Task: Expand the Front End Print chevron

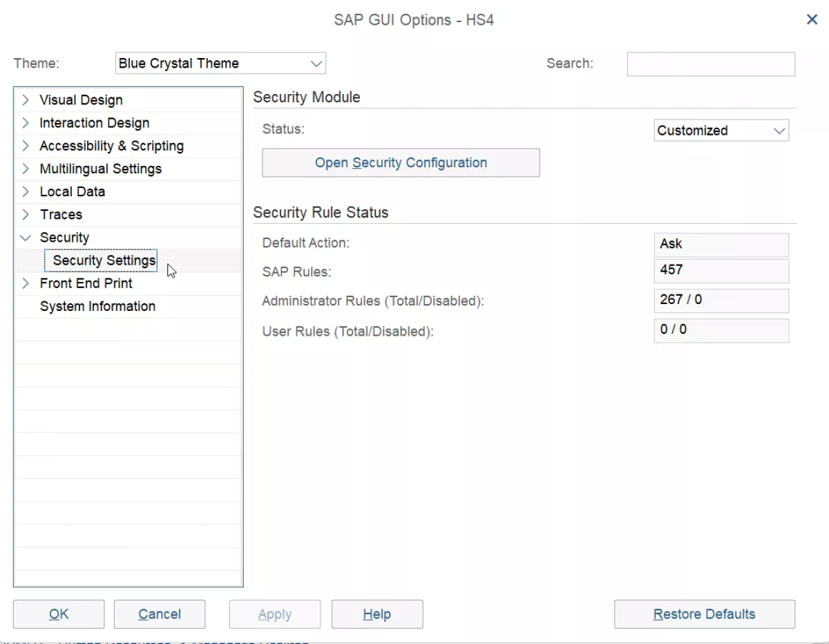Action: [x=26, y=283]
